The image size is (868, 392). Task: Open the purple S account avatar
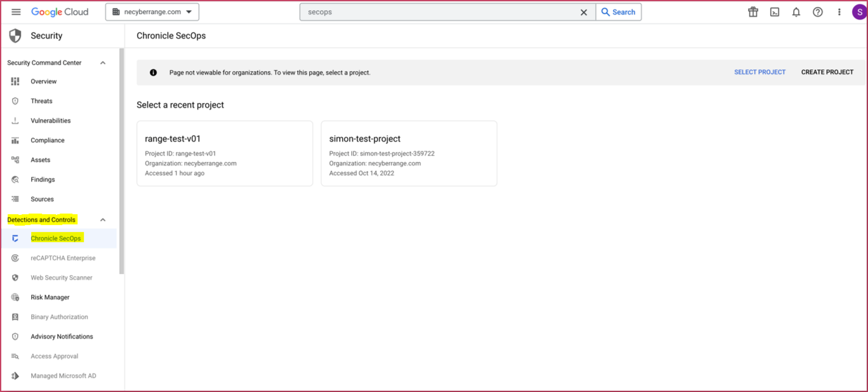[858, 12]
